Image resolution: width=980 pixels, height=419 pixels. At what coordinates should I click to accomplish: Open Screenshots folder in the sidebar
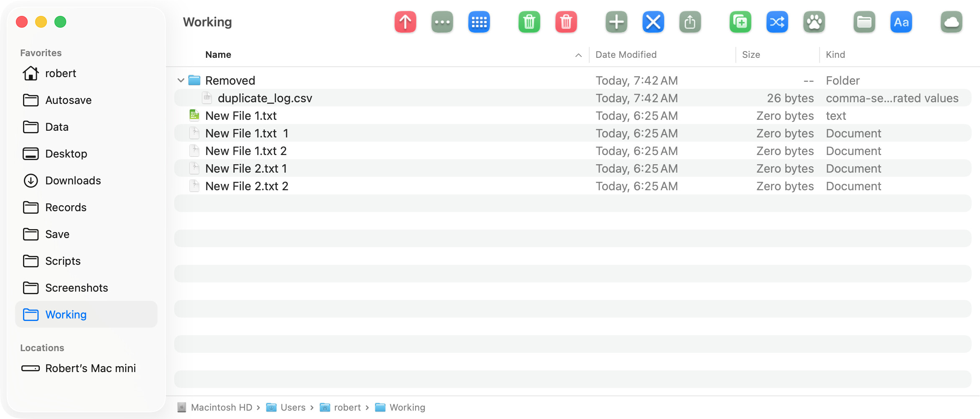[x=76, y=288]
